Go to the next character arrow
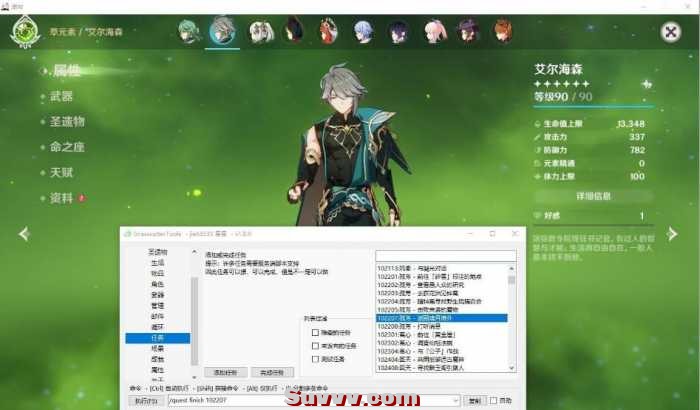This screenshot has width=700, height=410. pos(672,234)
